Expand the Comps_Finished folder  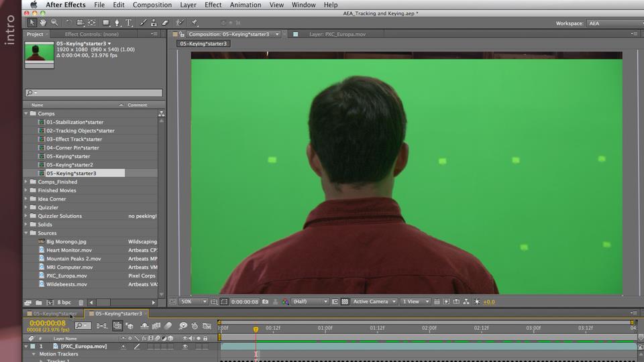click(26, 182)
